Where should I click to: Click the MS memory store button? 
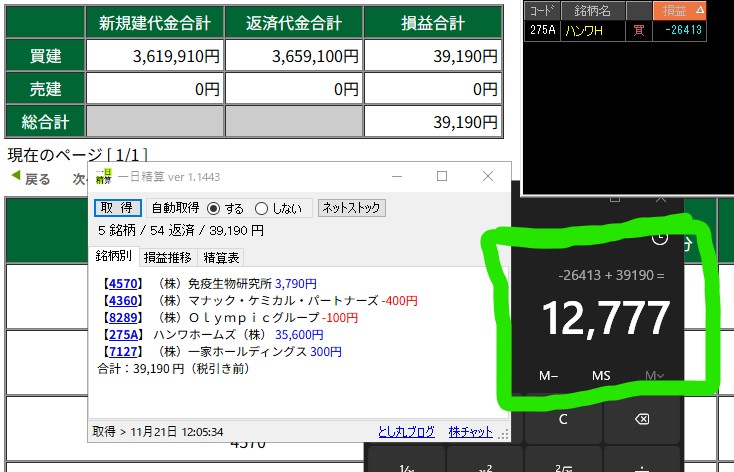click(x=601, y=376)
